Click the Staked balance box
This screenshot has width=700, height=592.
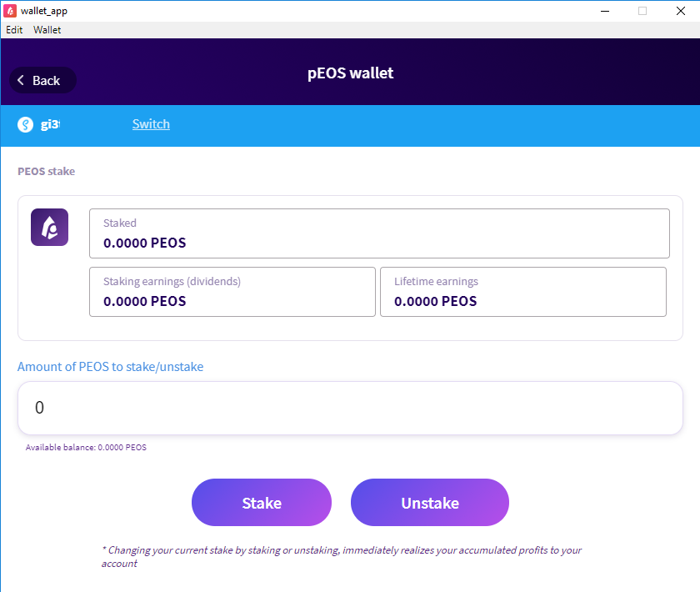click(379, 233)
